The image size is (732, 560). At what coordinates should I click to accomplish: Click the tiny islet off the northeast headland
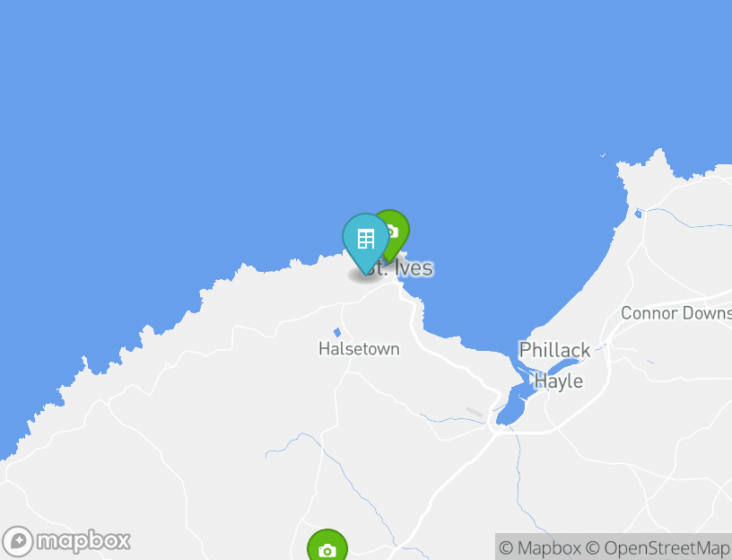603,155
